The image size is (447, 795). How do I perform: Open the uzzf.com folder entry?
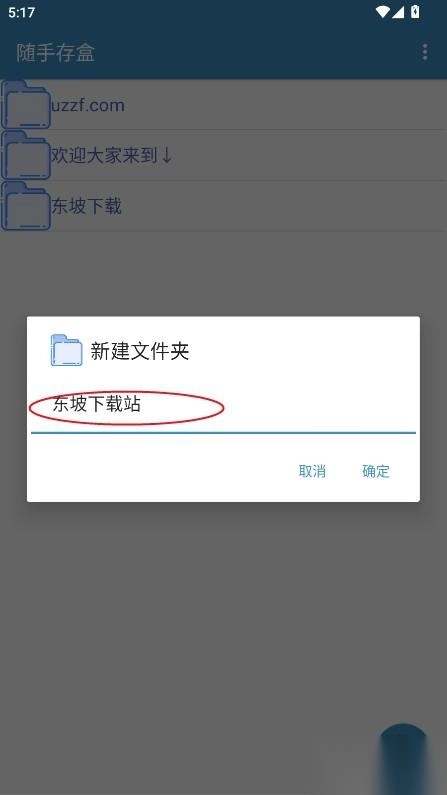tap(224, 104)
